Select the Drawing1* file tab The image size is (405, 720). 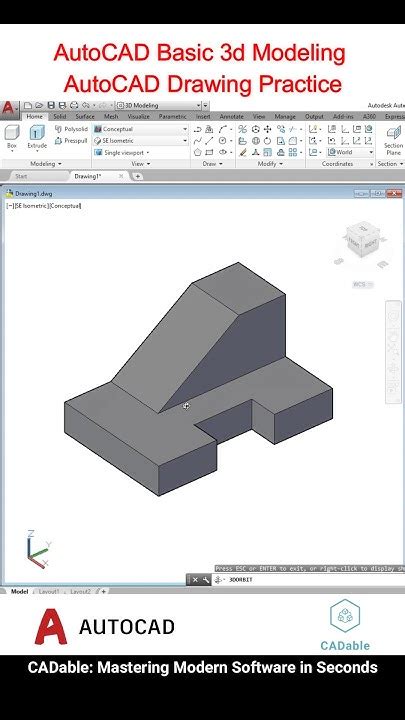coord(87,176)
